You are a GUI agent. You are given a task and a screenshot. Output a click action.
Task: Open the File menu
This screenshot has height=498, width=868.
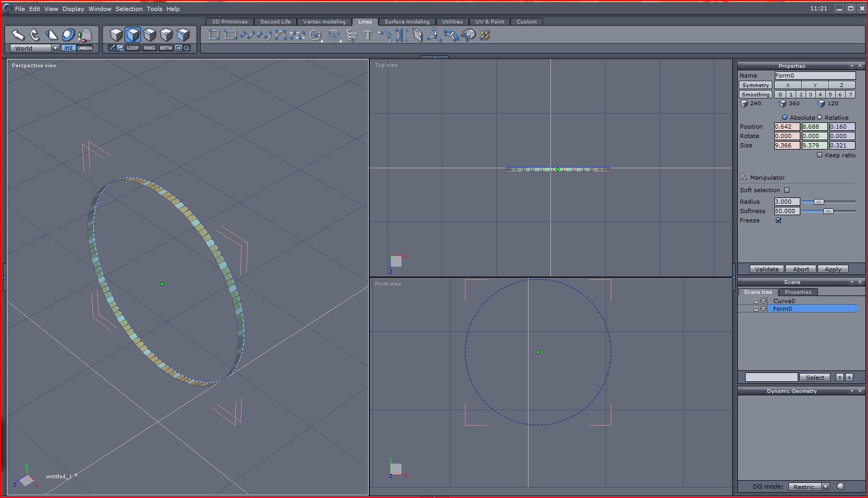pos(20,9)
